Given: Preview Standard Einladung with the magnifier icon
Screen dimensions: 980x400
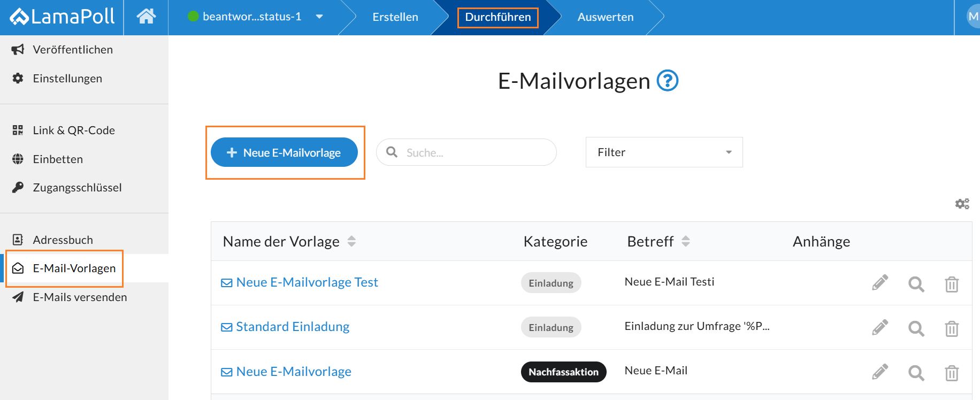Looking at the screenshot, I should 916,328.
